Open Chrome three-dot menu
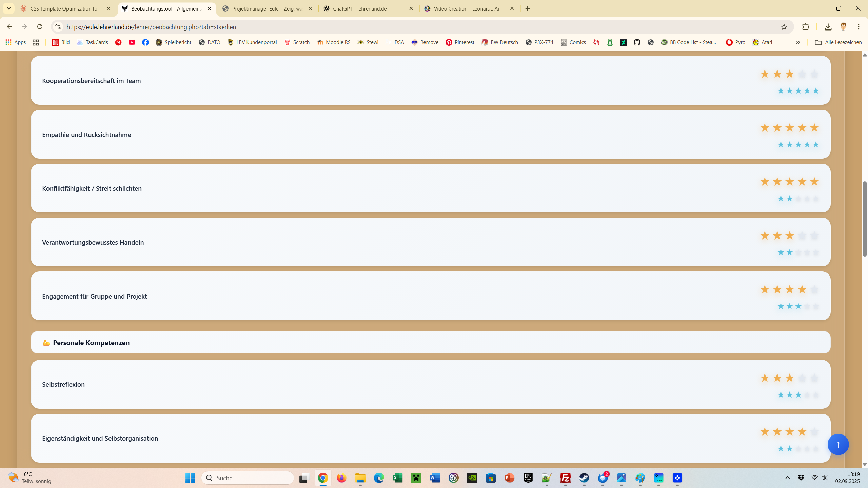 pos(859,27)
